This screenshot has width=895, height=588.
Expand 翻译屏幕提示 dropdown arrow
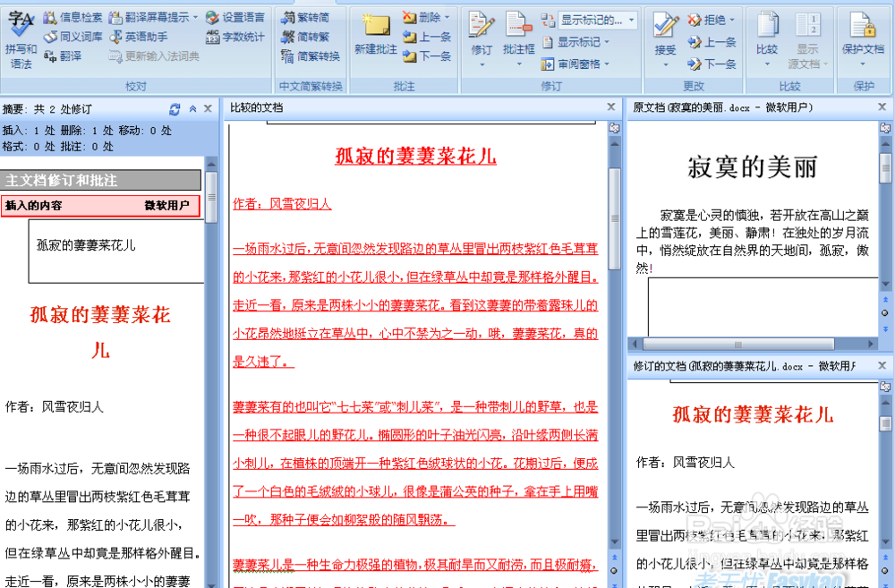tap(195, 18)
